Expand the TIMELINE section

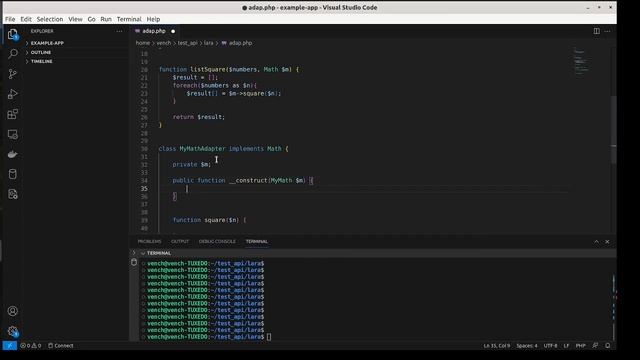tap(42, 61)
